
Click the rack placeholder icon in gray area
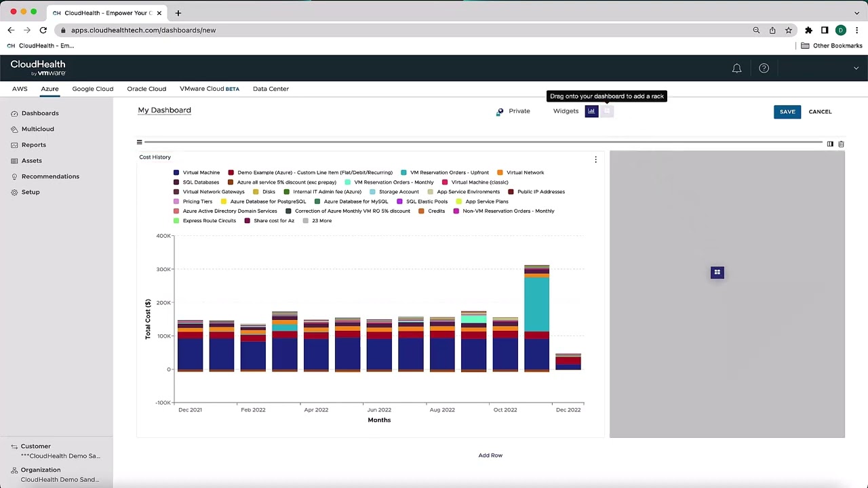[x=717, y=272]
